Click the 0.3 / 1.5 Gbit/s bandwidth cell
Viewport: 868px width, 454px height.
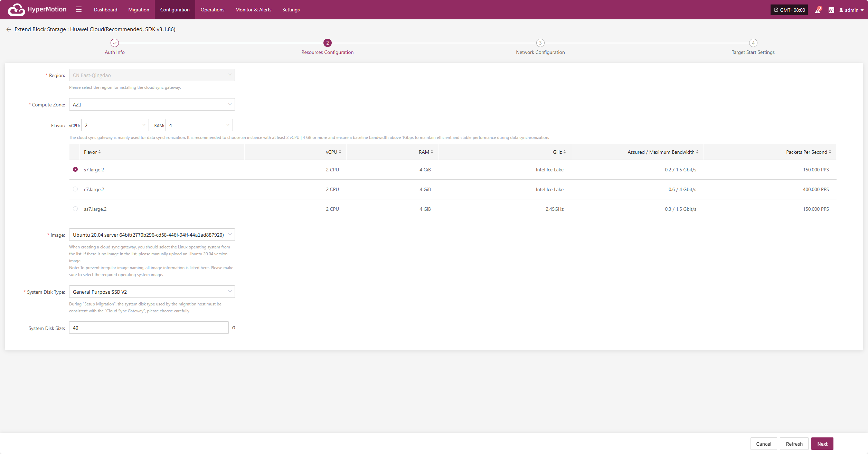tap(681, 209)
